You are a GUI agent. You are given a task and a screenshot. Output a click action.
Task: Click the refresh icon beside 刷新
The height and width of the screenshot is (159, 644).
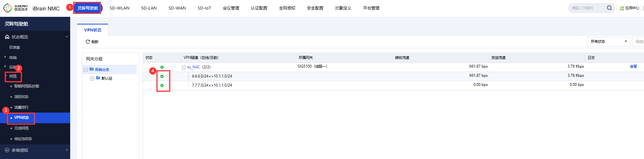pos(88,42)
